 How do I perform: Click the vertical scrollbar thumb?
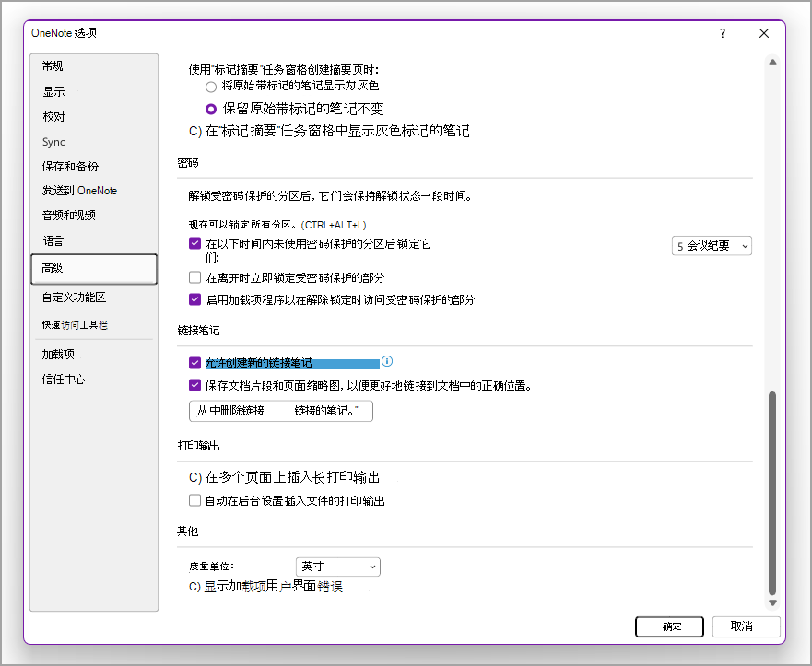coord(772,493)
